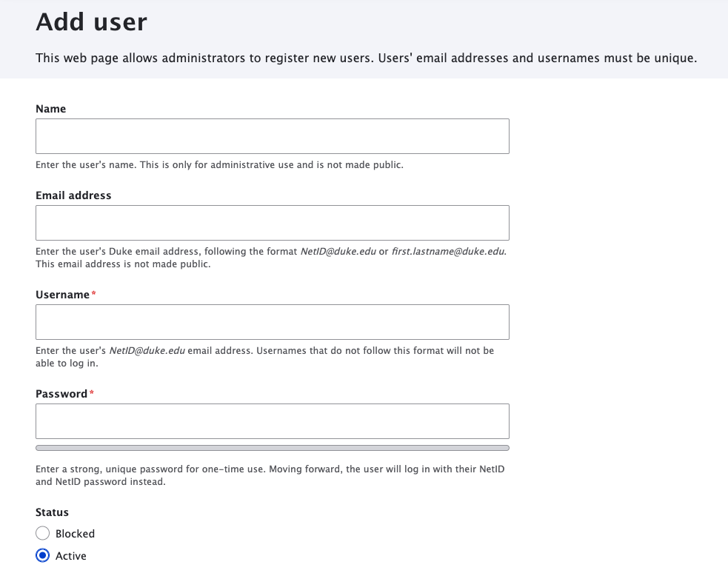Click the Add user page heading
Viewport: 728px width, 576px height.
pos(90,22)
